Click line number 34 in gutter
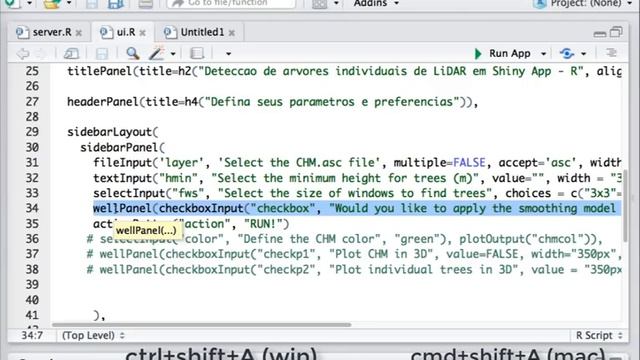 [32, 209]
